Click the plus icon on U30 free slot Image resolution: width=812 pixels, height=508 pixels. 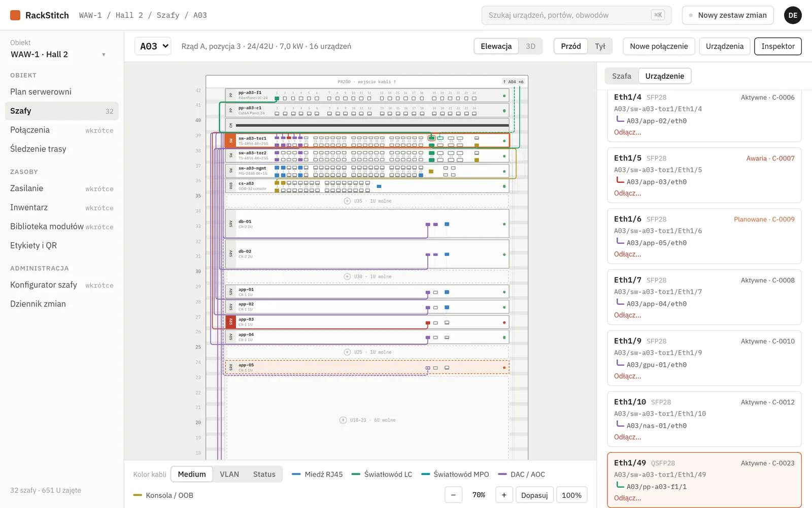pyautogui.click(x=347, y=277)
